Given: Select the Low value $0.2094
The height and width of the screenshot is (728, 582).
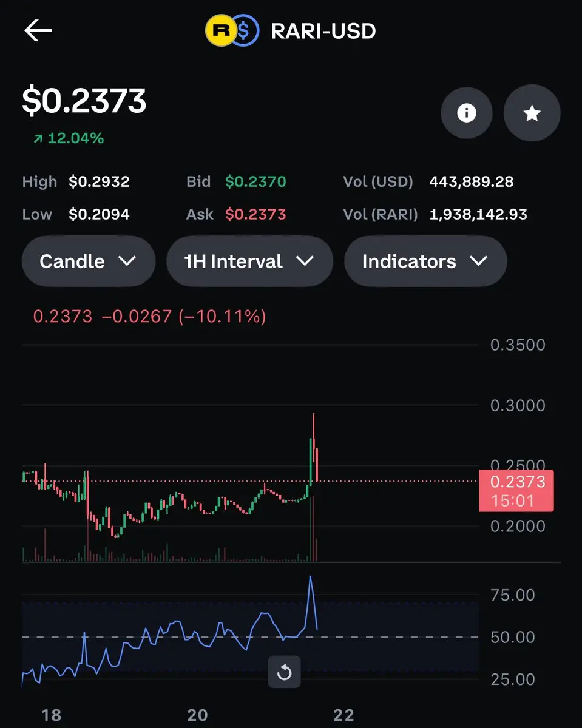Looking at the screenshot, I should point(99,214).
